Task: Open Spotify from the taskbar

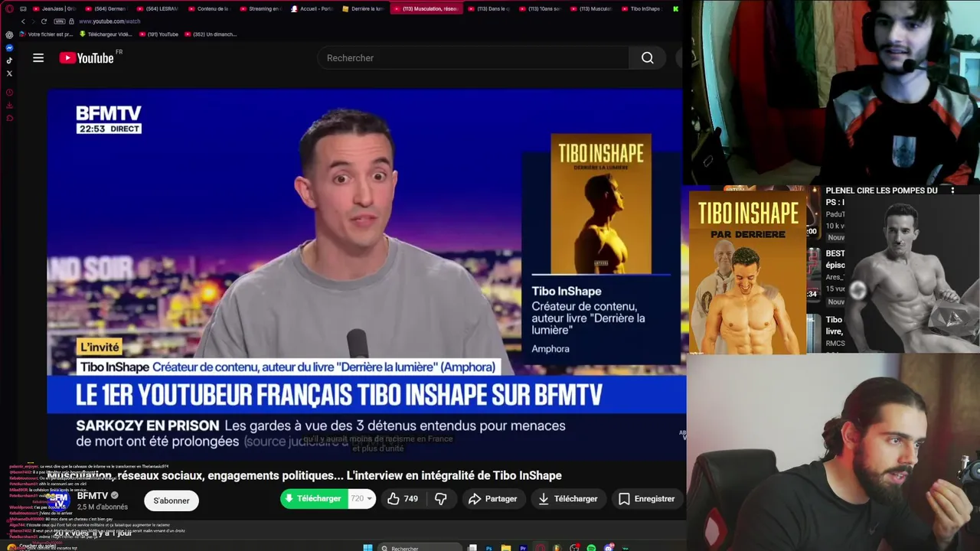Action: (x=591, y=548)
